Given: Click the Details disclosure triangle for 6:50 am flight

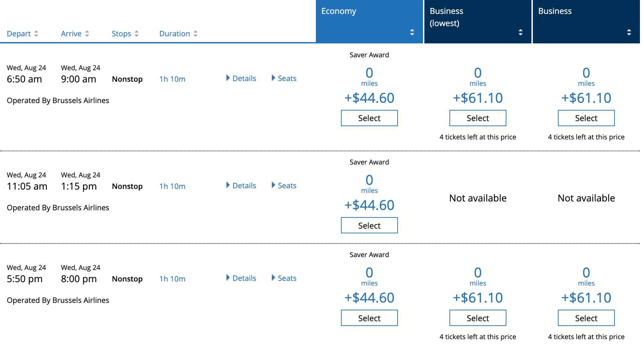Looking at the screenshot, I should point(228,78).
